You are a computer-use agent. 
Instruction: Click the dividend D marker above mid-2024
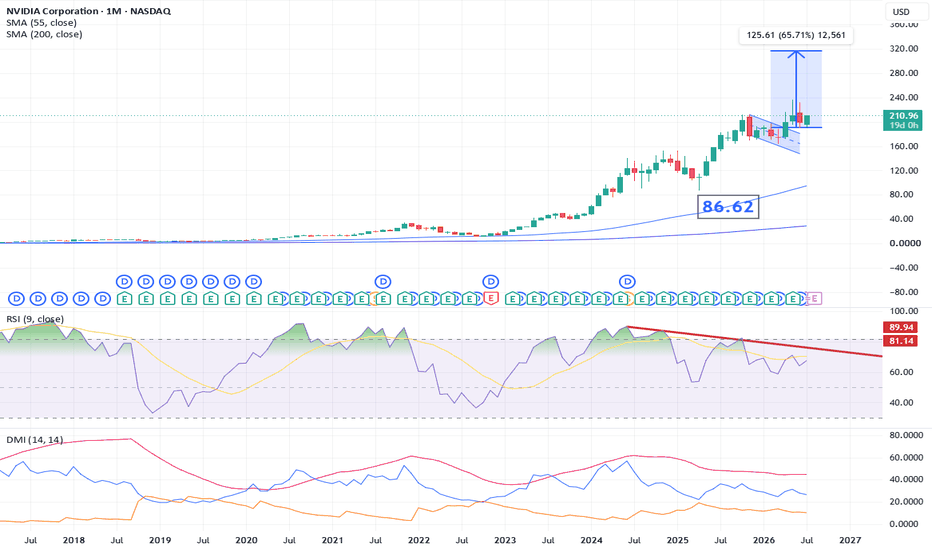click(628, 281)
